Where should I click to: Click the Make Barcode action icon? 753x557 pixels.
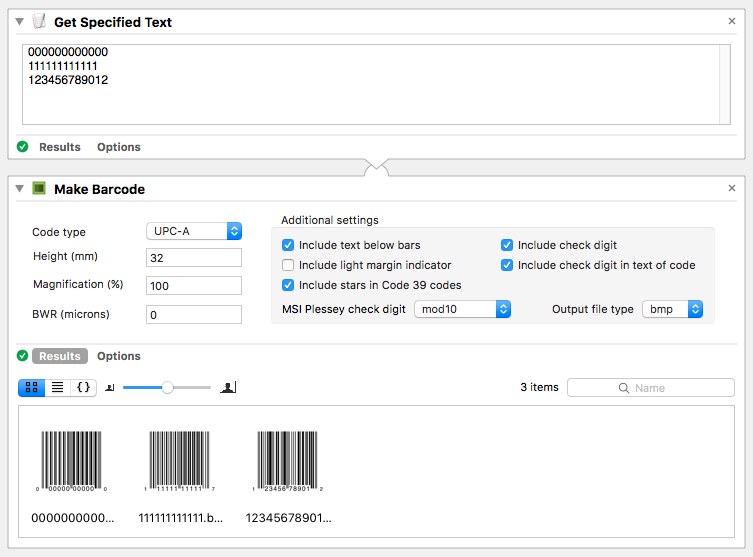(39, 189)
